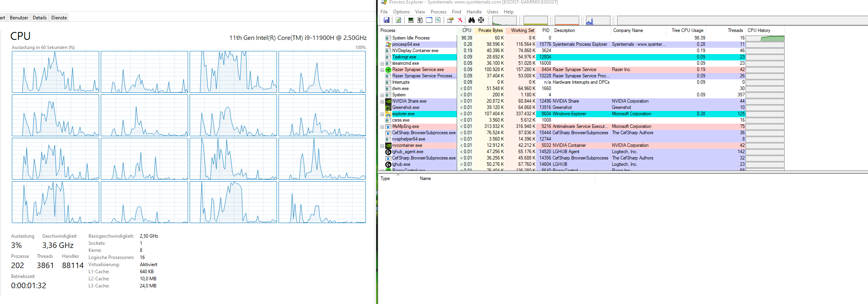The image size is (868, 304).
Task: Collapse the MsMpEng.exe tree node
Action: point(382,127)
